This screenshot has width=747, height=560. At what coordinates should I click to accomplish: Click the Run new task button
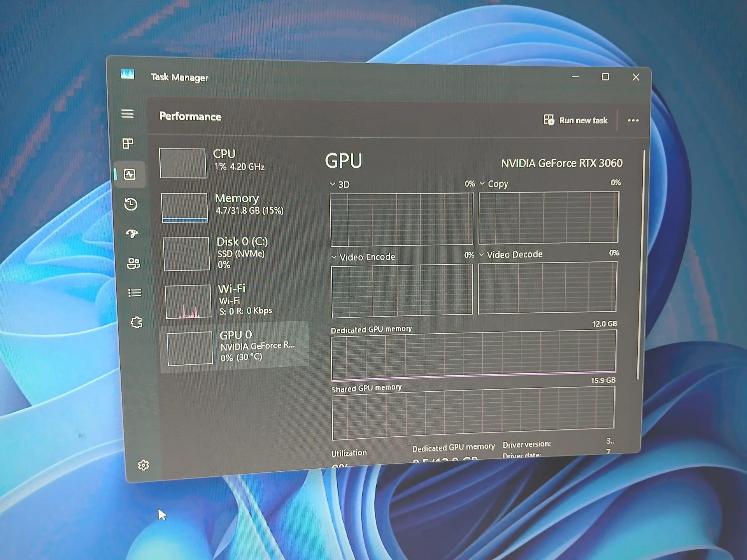pos(575,120)
